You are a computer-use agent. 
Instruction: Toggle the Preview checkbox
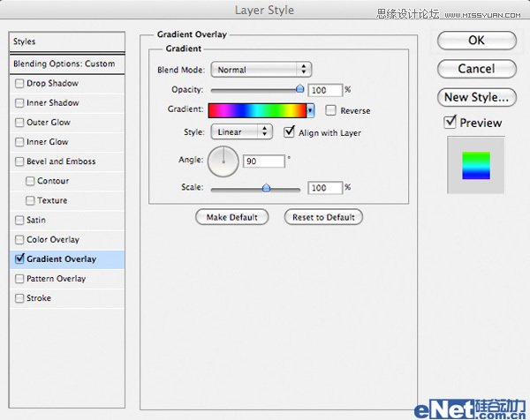[x=450, y=123]
